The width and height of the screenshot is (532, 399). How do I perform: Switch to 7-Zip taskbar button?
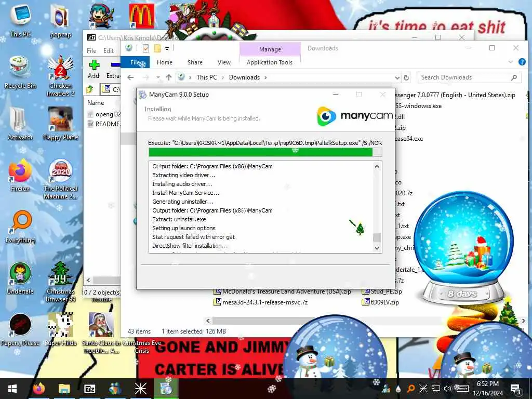click(89, 389)
